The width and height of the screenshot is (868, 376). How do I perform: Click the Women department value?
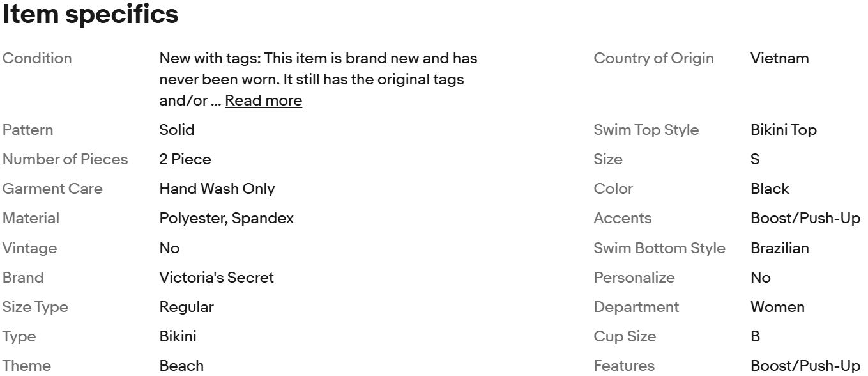(777, 307)
